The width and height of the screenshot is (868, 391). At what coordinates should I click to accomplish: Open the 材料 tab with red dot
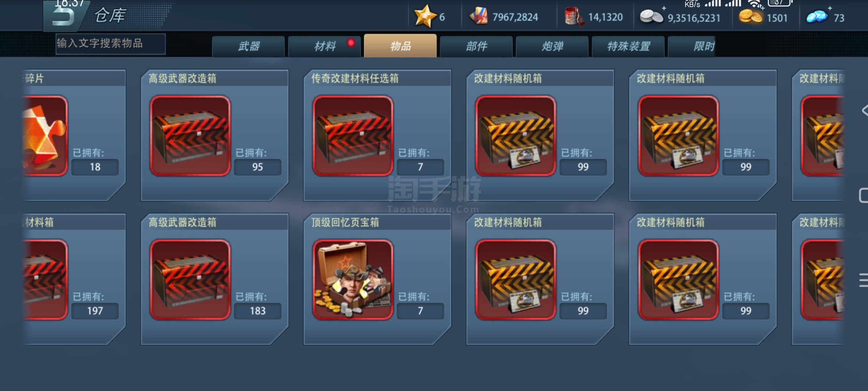pos(324,46)
